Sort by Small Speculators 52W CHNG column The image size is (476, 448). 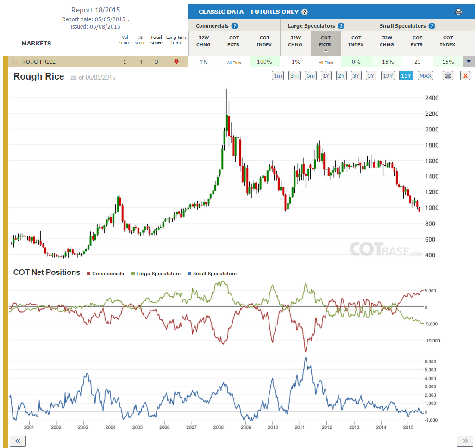click(x=387, y=41)
